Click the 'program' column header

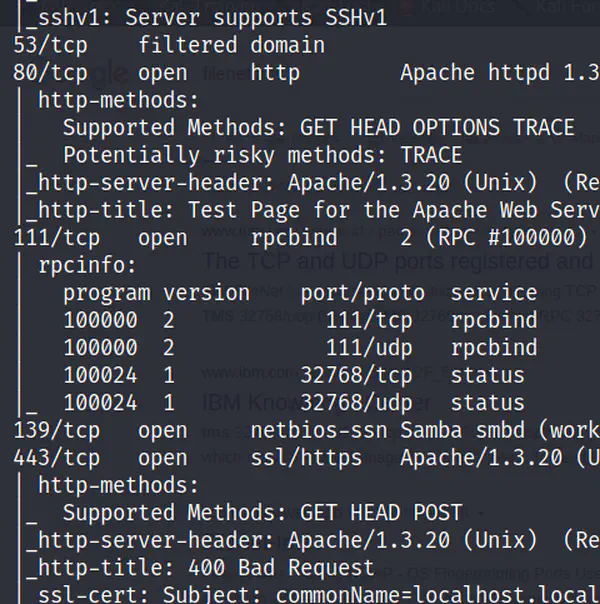pyautogui.click(x=106, y=293)
